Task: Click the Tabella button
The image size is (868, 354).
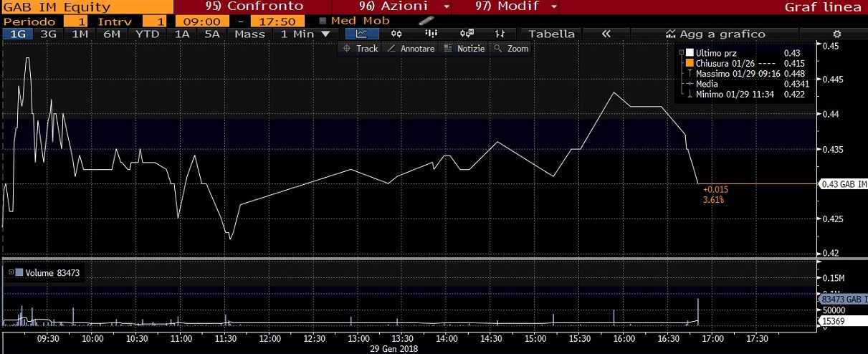Action: coord(551,34)
